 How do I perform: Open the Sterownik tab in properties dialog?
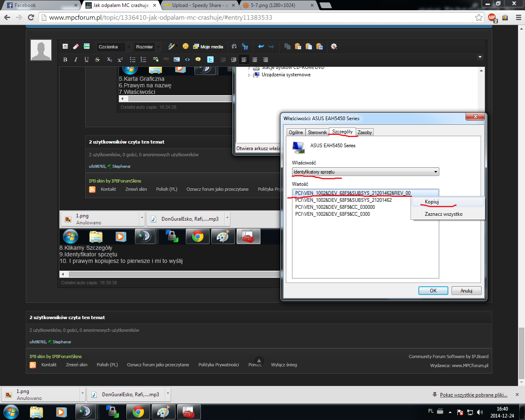[x=317, y=132]
